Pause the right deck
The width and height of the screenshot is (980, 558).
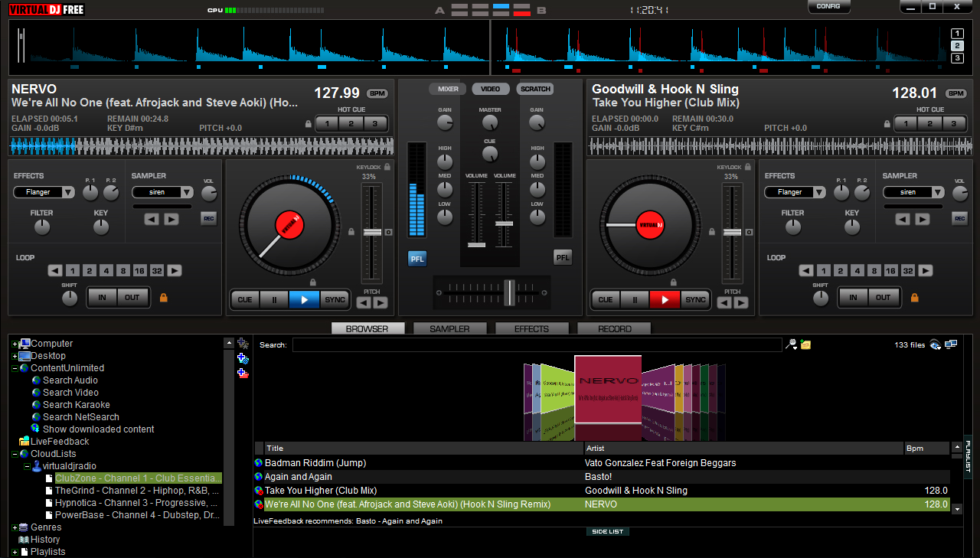635,299
